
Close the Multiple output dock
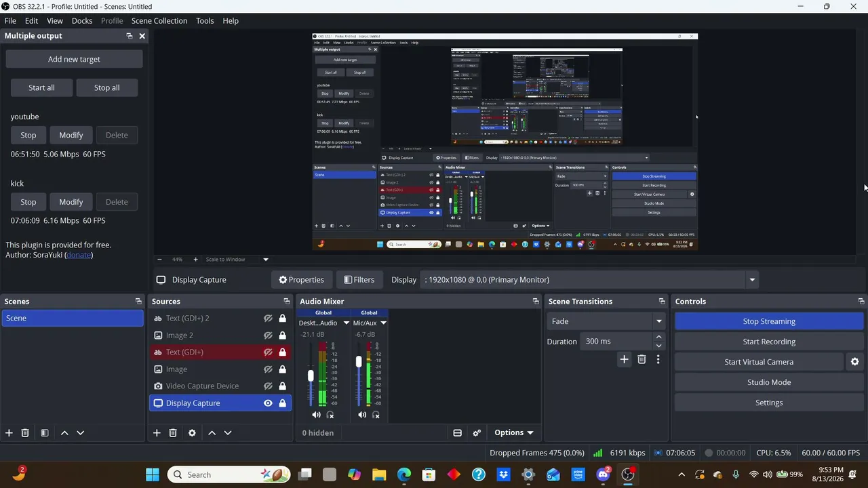[x=142, y=36]
